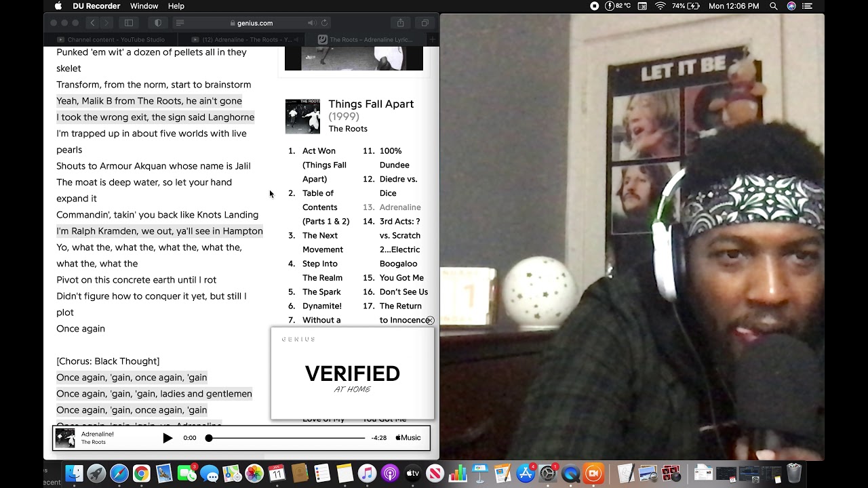Stop recording from the menu bar
This screenshot has width=868, height=488.
[595, 6]
